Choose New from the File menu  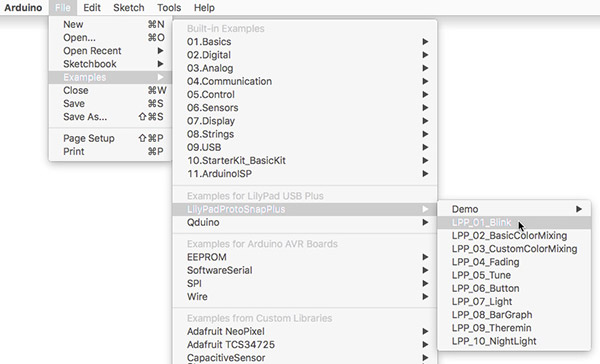110,24
